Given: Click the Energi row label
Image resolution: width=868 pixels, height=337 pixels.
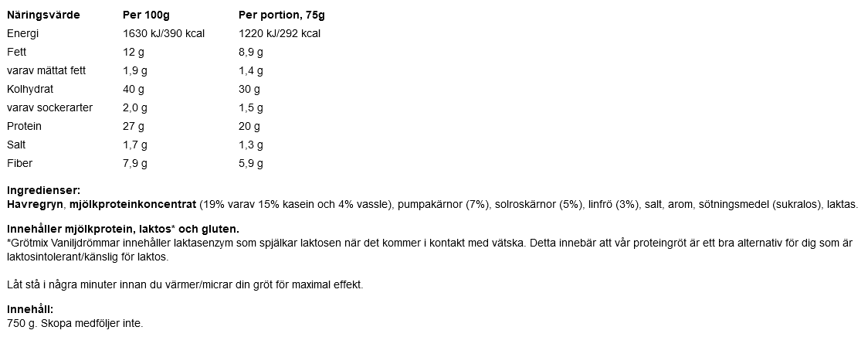Looking at the screenshot, I should point(22,34).
